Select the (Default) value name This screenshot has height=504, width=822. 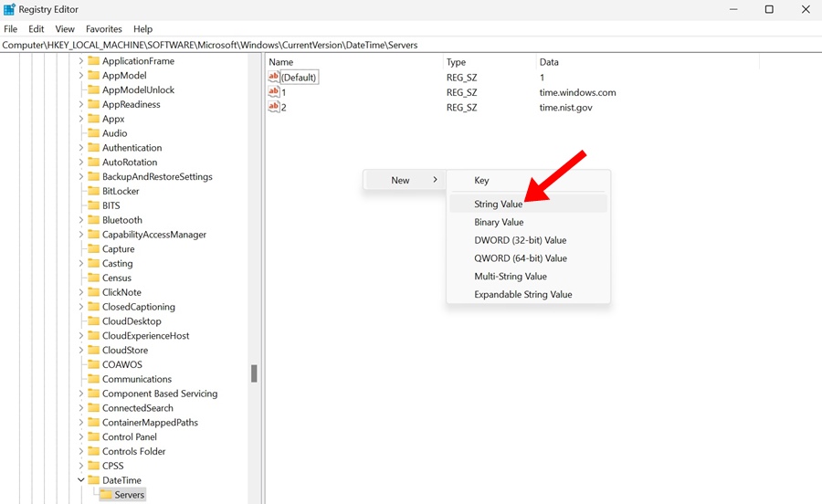point(299,77)
